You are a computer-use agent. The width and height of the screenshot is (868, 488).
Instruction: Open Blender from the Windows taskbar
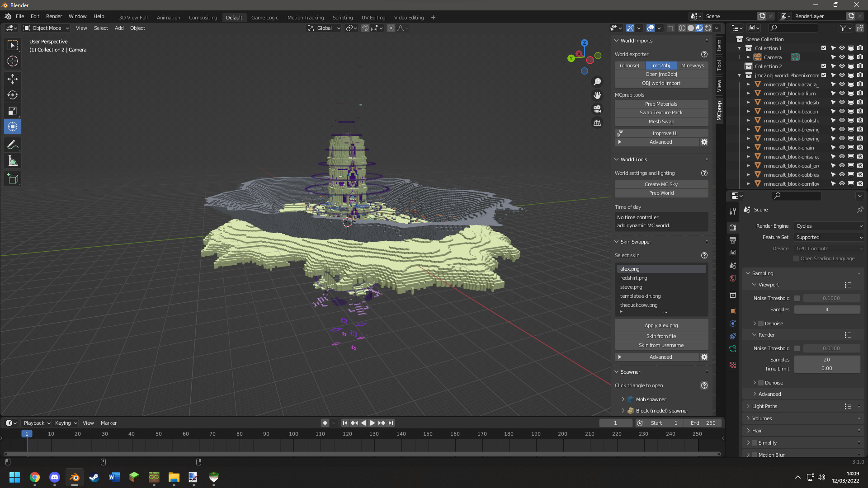74,477
